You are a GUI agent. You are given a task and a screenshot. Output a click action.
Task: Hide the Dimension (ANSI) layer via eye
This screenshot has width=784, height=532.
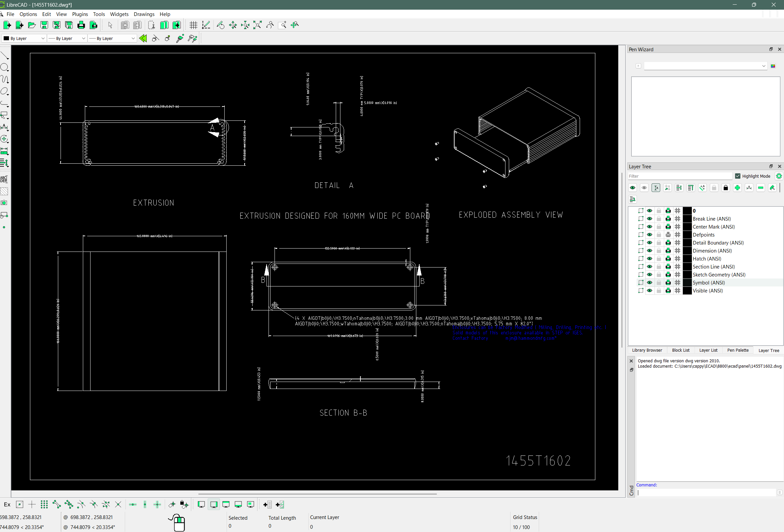pyautogui.click(x=650, y=251)
